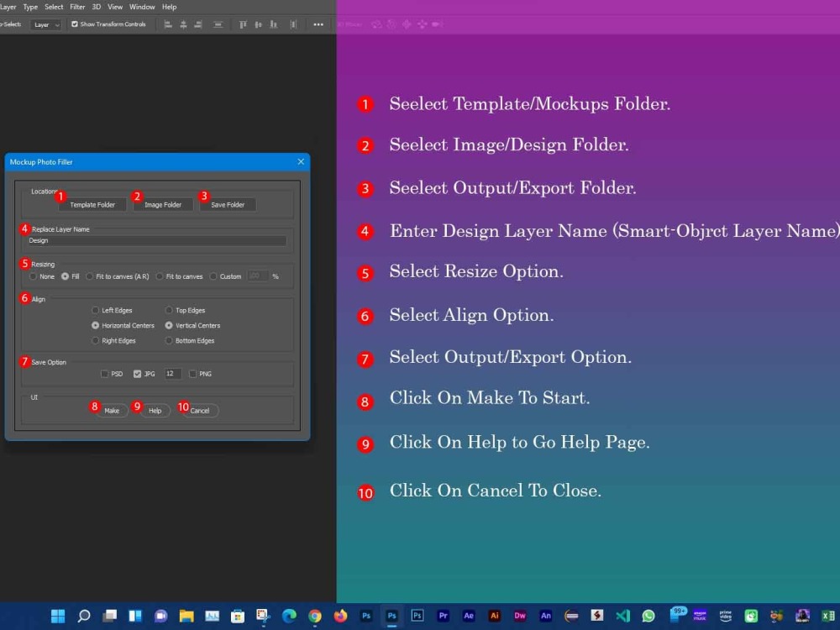Open the Auto-Select Layer dropdown
Image resolution: width=840 pixels, height=630 pixels.
point(46,24)
